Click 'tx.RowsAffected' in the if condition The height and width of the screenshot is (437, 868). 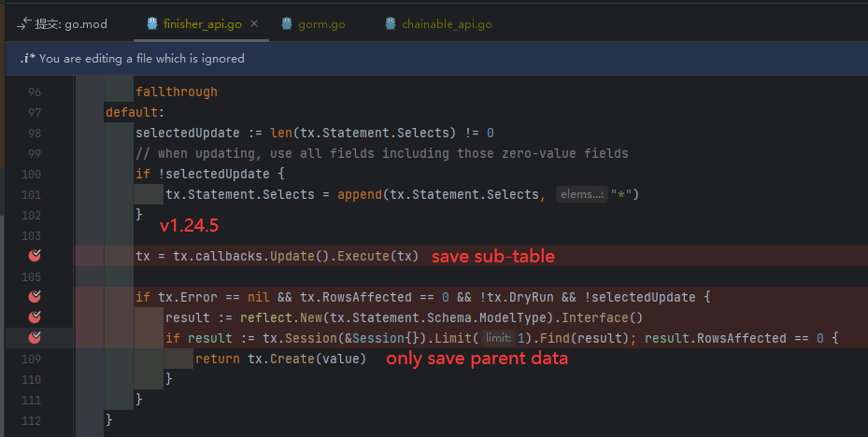[x=356, y=297]
